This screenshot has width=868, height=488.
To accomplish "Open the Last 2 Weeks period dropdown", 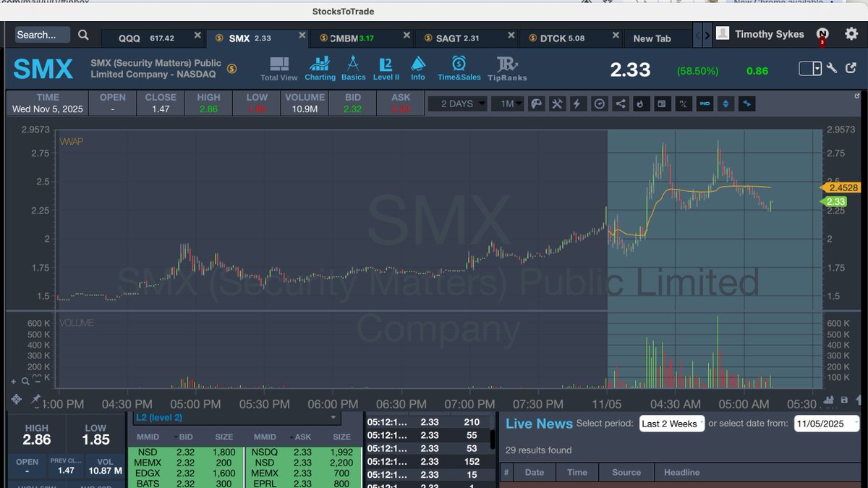I will pos(671,424).
